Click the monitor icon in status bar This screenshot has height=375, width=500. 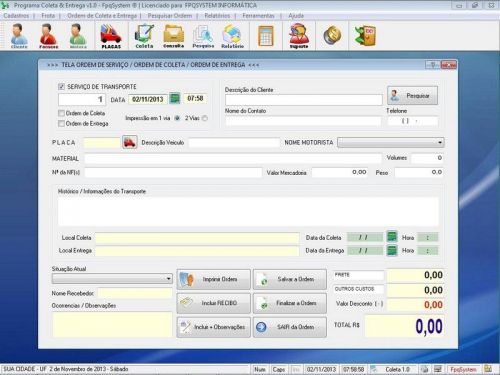coord(438,369)
